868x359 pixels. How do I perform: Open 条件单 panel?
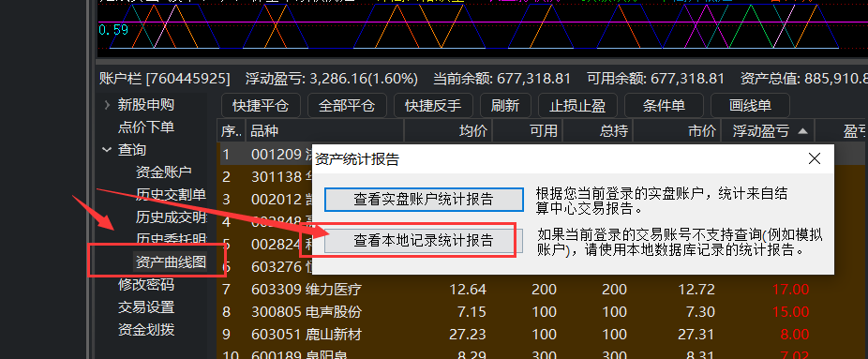(x=664, y=105)
